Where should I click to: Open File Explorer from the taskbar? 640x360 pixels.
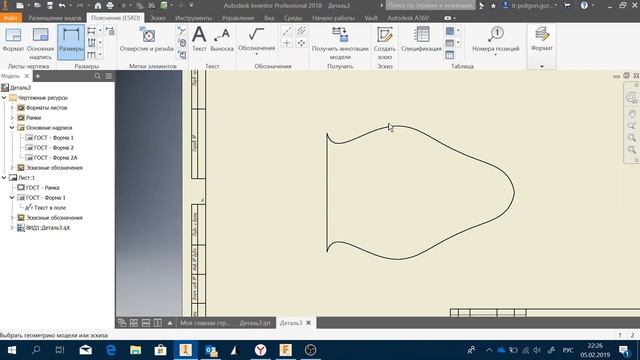point(136,350)
